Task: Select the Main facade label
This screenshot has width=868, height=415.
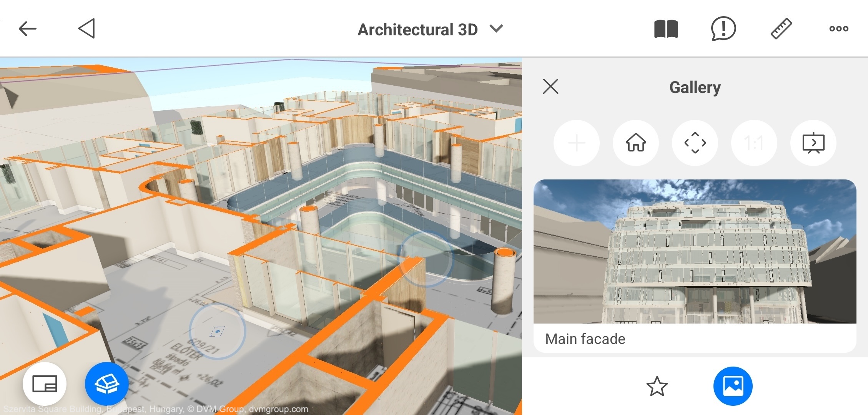Action: click(585, 339)
